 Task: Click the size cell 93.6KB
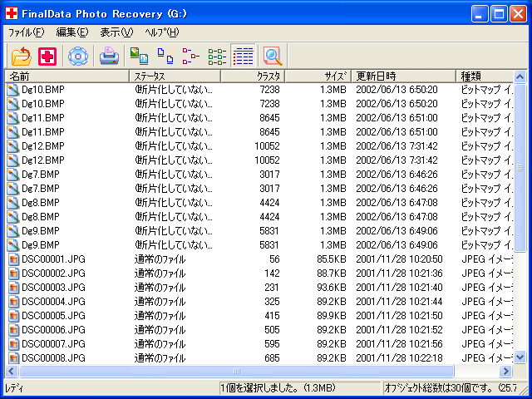pos(332,288)
